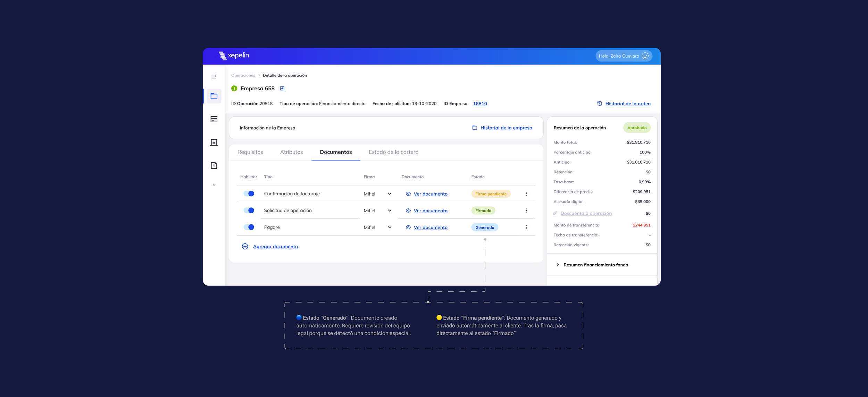Click the Empresa ID 16810 link

click(x=480, y=104)
